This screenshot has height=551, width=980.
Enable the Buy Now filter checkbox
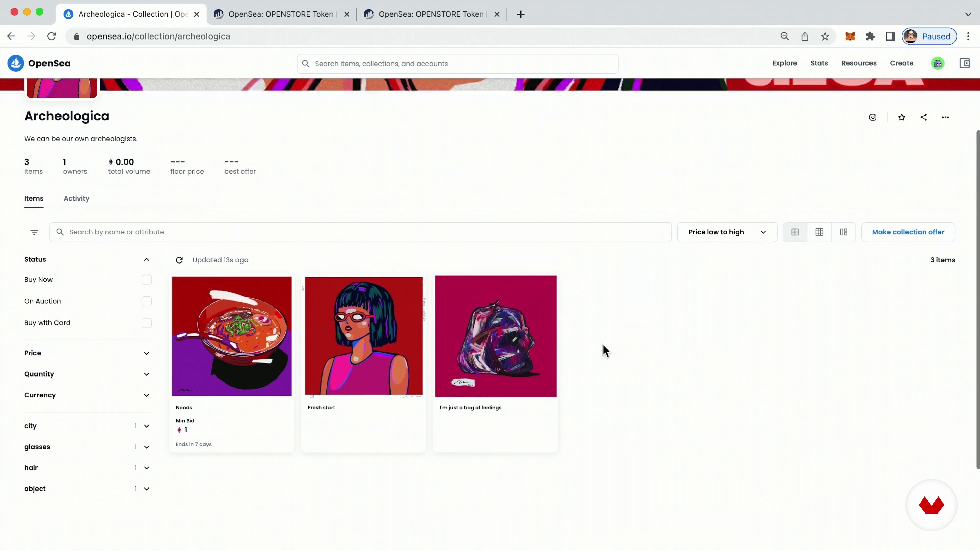click(x=146, y=280)
